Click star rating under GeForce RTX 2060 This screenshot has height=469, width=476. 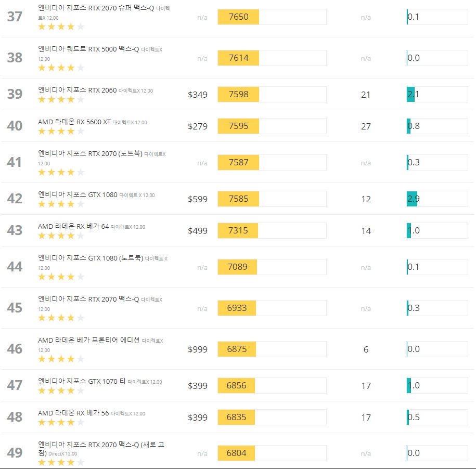61,99
